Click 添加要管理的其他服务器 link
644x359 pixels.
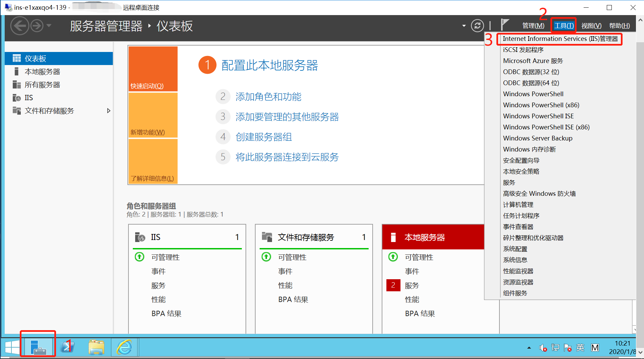pos(287,117)
